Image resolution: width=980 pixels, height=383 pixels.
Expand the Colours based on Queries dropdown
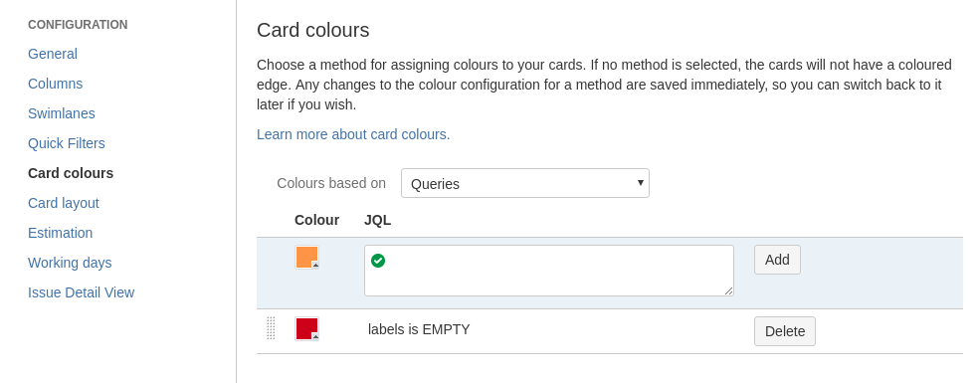pos(525,183)
